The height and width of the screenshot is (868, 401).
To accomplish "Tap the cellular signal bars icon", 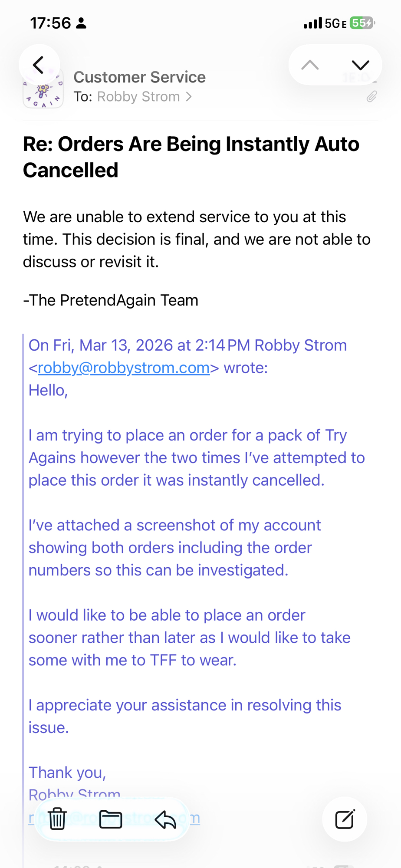I will click(x=312, y=23).
